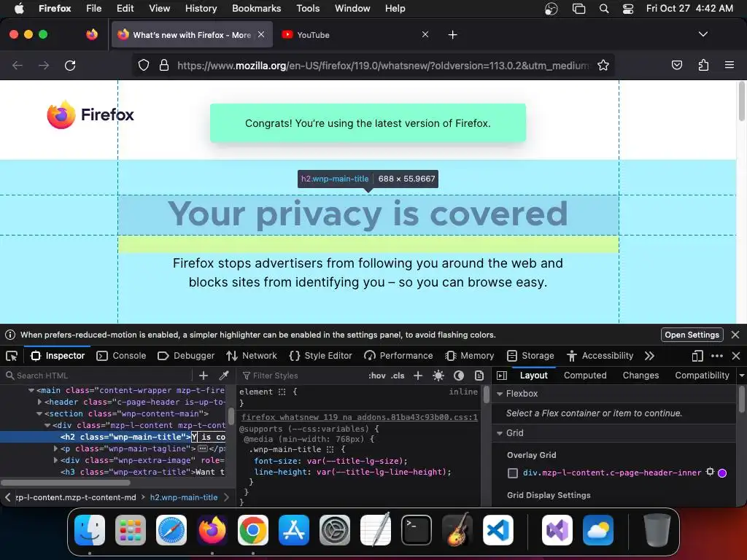Collapse the div mzp-l-content node
747x560 pixels.
[47, 425]
